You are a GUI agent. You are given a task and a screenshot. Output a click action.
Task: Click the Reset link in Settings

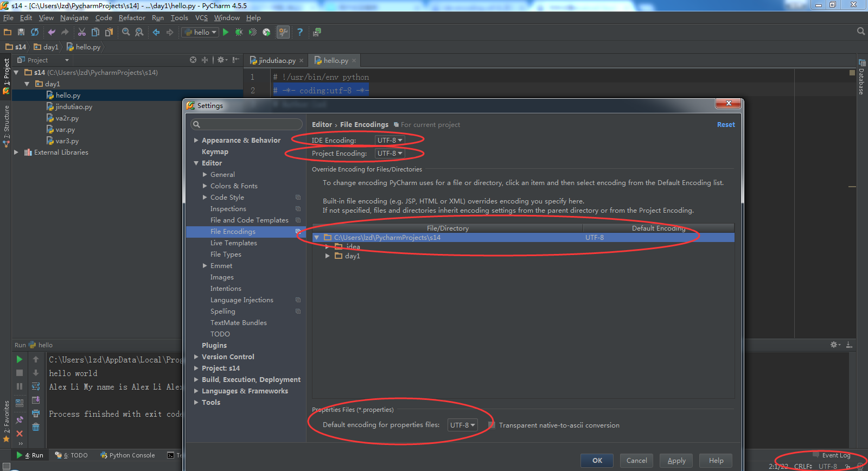click(726, 125)
